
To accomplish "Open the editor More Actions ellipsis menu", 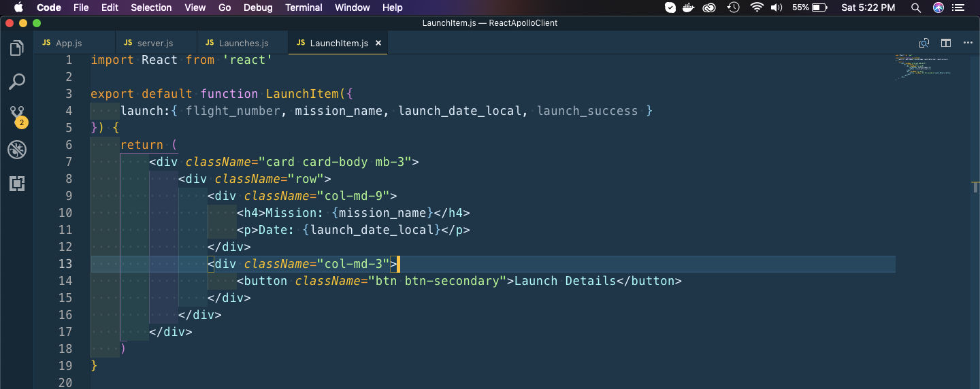I will coord(968,43).
